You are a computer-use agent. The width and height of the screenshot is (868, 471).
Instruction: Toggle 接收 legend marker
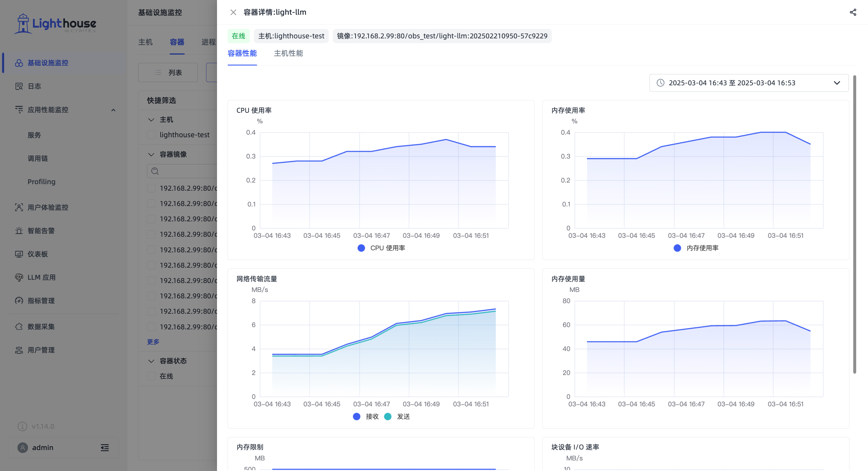(357, 416)
